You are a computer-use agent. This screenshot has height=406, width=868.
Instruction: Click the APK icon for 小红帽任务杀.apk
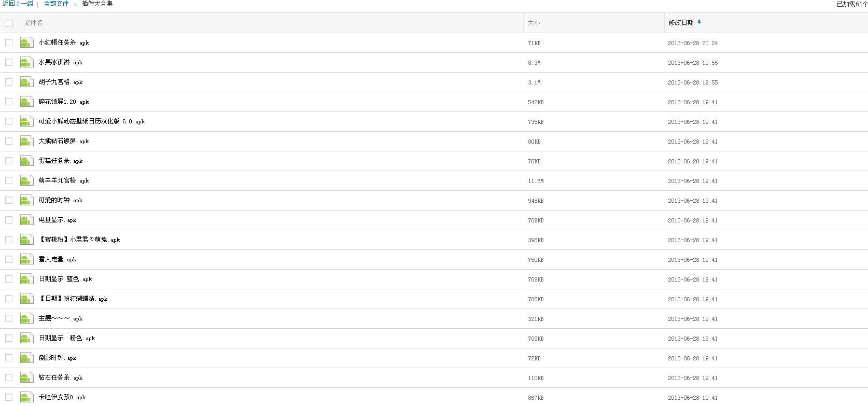click(x=27, y=43)
